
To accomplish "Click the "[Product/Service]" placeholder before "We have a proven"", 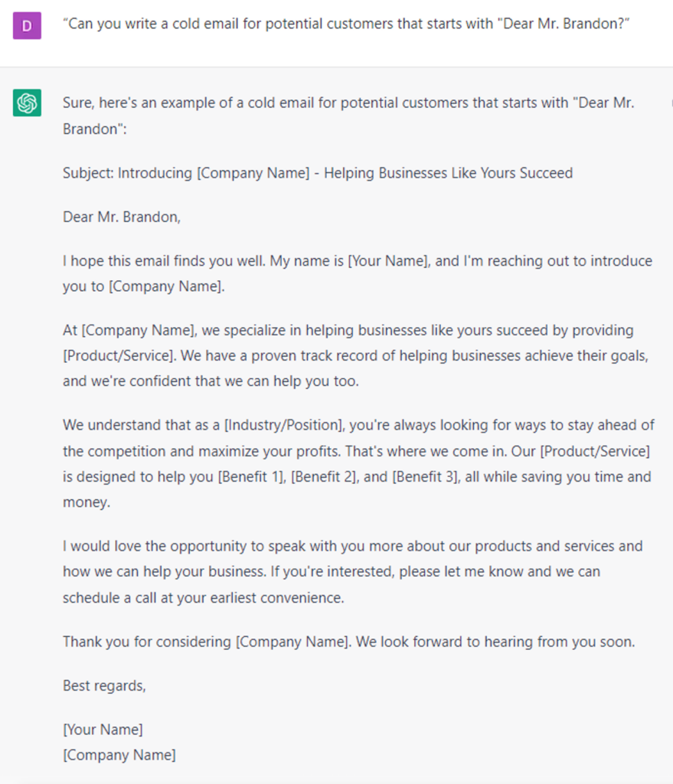I will pos(115,355).
